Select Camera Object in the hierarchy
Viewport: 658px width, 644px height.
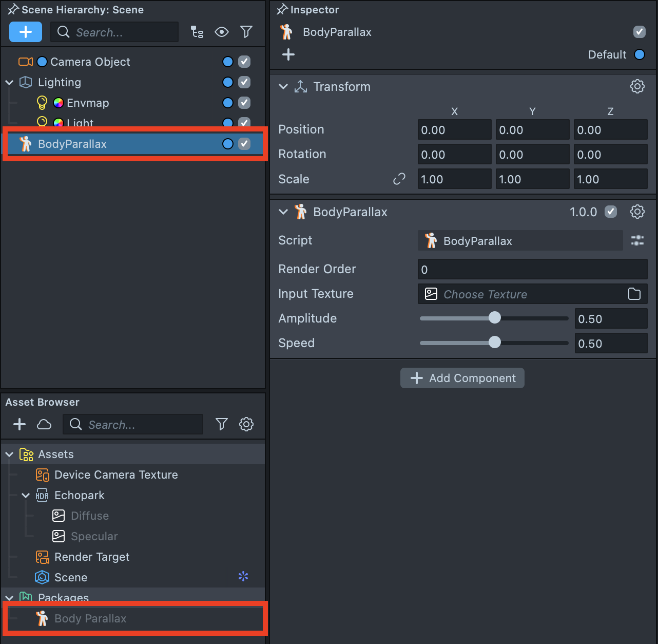(132, 62)
